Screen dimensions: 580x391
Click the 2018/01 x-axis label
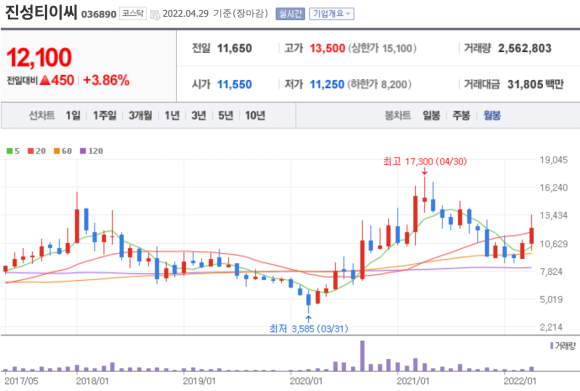92,381
